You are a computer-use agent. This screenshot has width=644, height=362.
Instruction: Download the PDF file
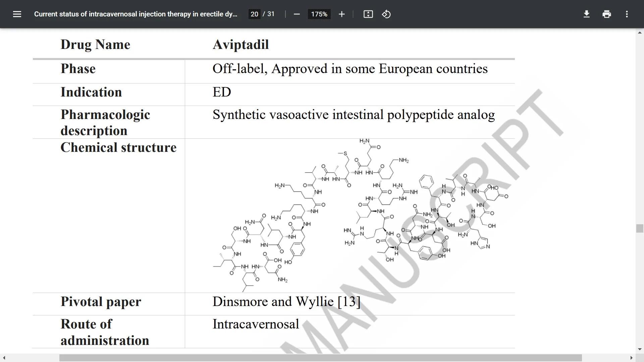coord(586,14)
